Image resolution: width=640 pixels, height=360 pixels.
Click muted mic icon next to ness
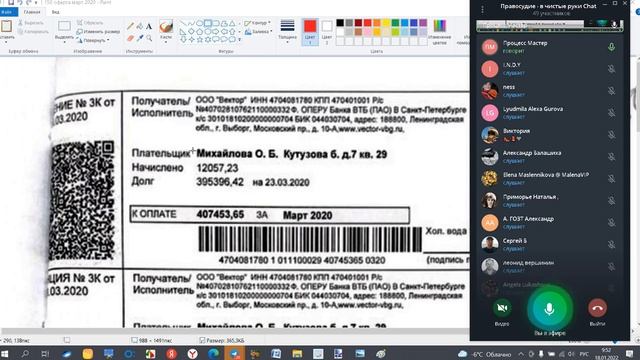(611, 91)
